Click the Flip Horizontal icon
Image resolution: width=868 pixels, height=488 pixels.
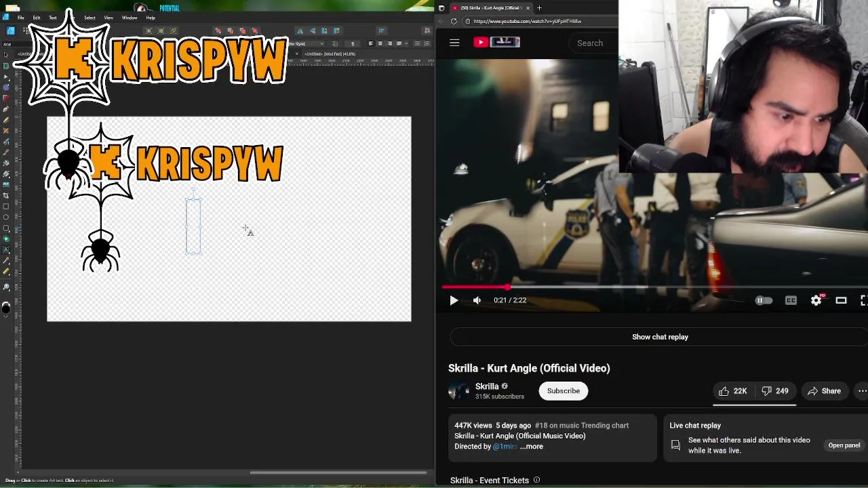point(300,30)
